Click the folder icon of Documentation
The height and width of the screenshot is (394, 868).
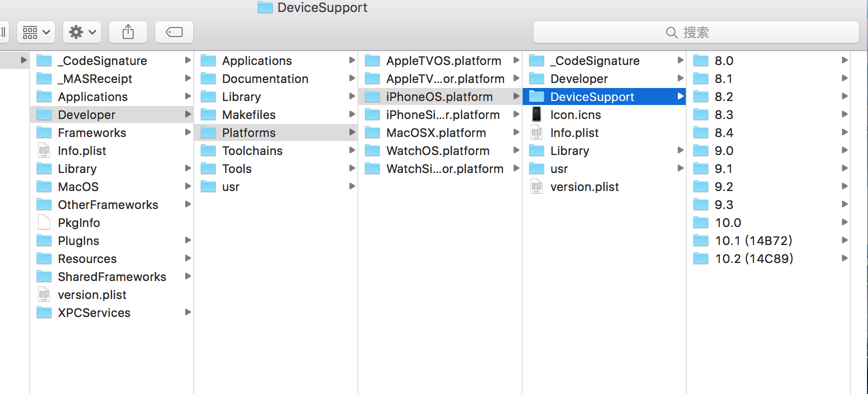coord(208,78)
